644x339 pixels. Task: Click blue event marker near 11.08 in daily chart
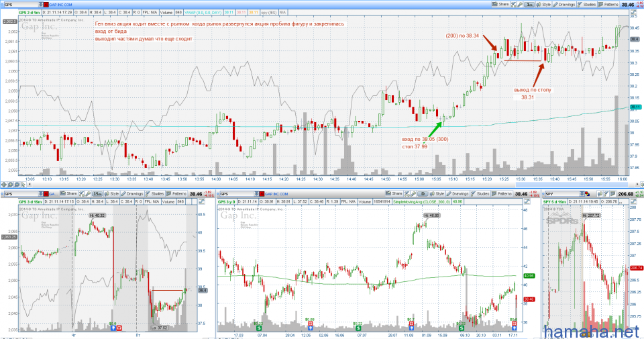(x=411, y=328)
